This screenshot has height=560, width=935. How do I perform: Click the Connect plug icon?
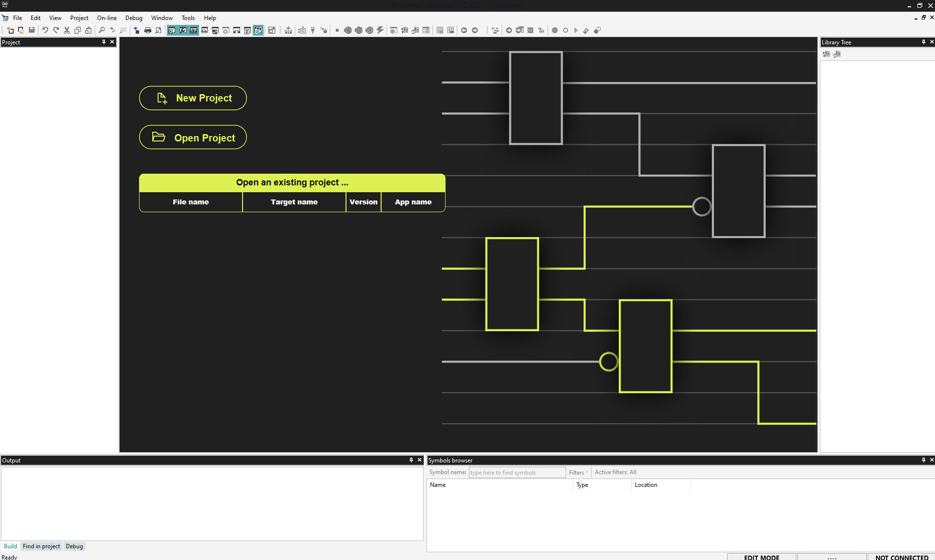click(x=313, y=30)
